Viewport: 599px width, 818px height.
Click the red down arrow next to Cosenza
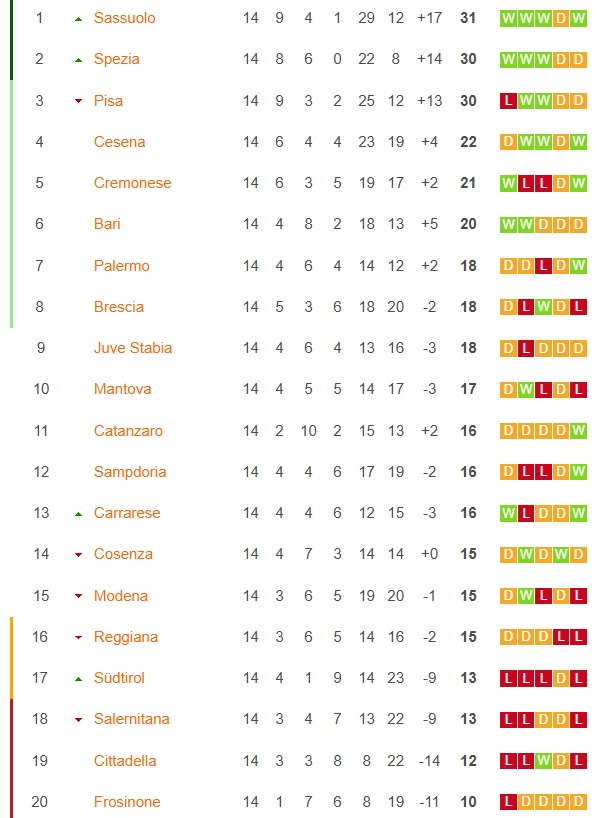78,555
